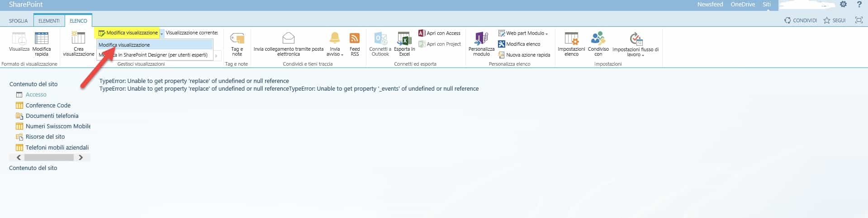Open Newsfeed in the top bar
868x218 pixels.
point(710,5)
